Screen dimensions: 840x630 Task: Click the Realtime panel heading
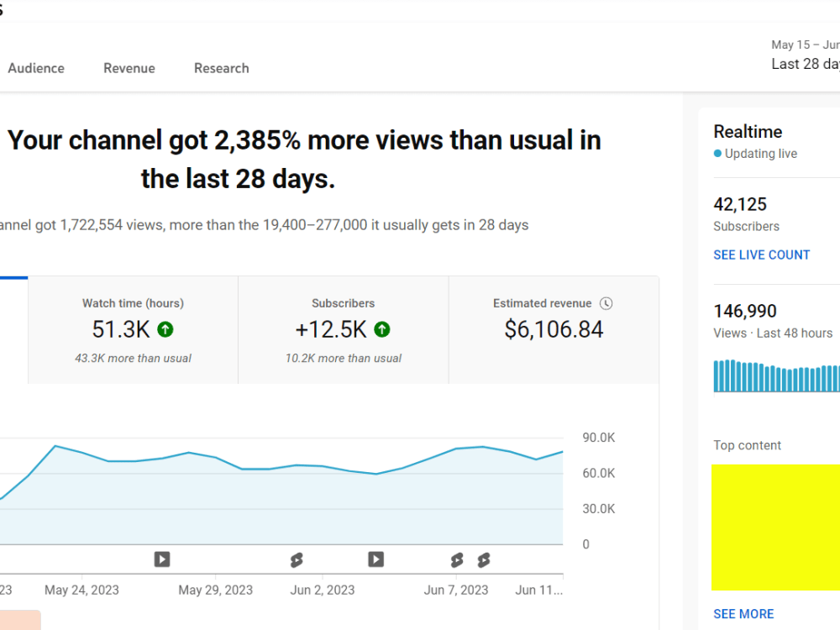[748, 132]
